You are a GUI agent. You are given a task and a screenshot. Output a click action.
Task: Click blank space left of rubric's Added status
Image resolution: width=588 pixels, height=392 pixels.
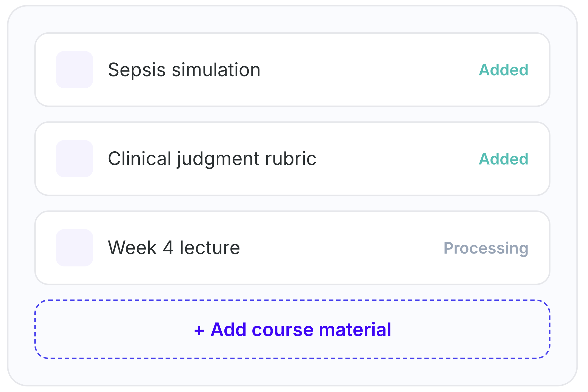tap(397, 159)
